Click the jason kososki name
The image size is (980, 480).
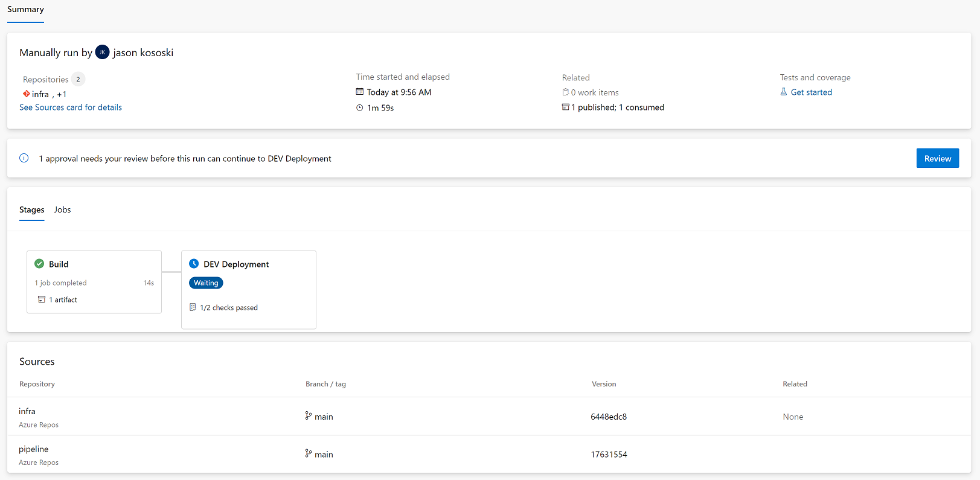[143, 53]
